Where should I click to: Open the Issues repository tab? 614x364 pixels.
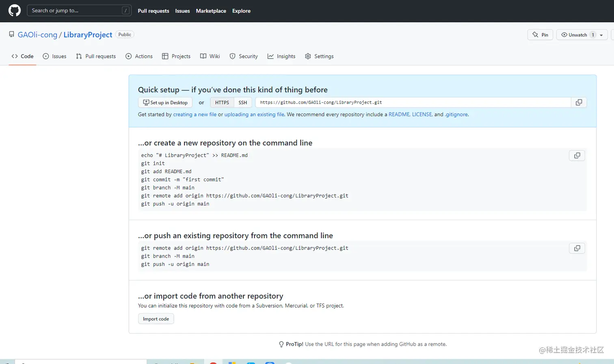[55, 56]
